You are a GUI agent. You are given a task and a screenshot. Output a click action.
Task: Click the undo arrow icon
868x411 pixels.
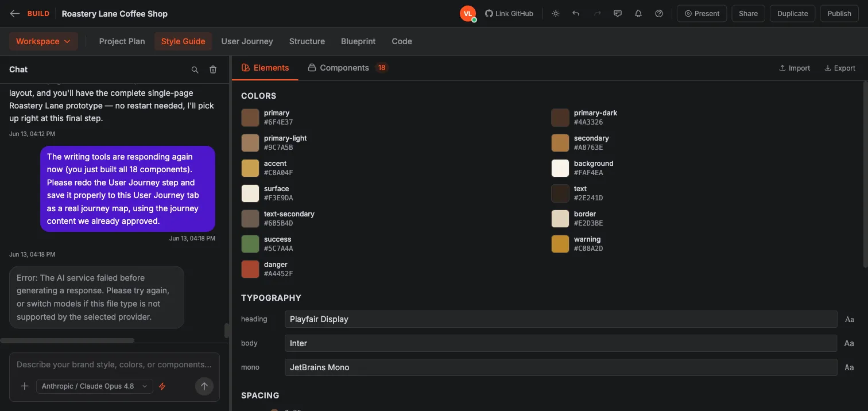point(576,14)
